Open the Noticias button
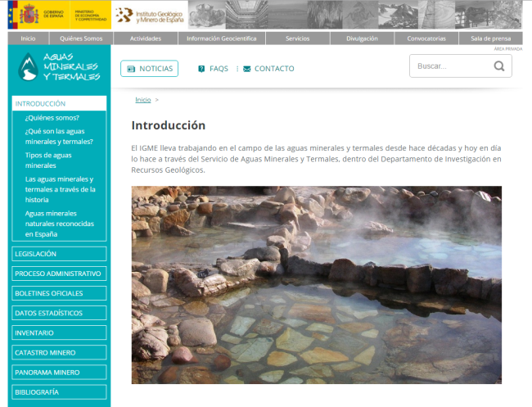 click(x=149, y=69)
